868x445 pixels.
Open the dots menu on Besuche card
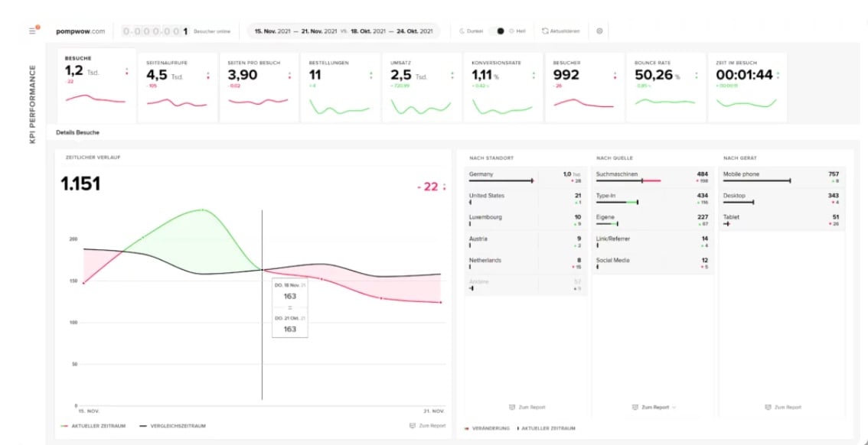127,72
